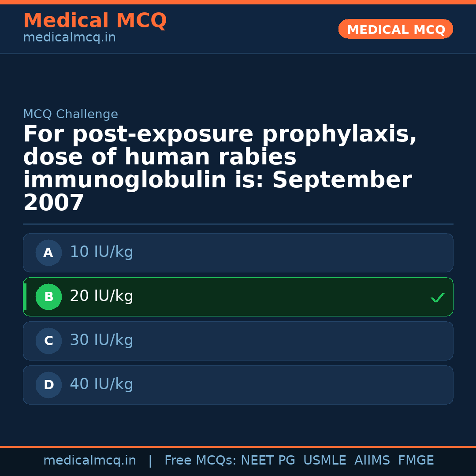Viewport: 476px width, 476px height.
Task: Click the orange Medical MCQ title logo
Action: pos(95,21)
